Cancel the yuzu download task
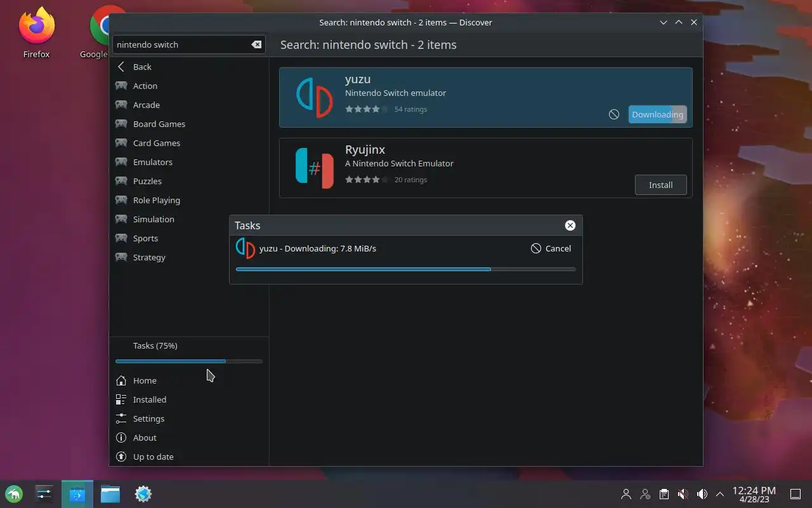812x508 pixels. 551,248
